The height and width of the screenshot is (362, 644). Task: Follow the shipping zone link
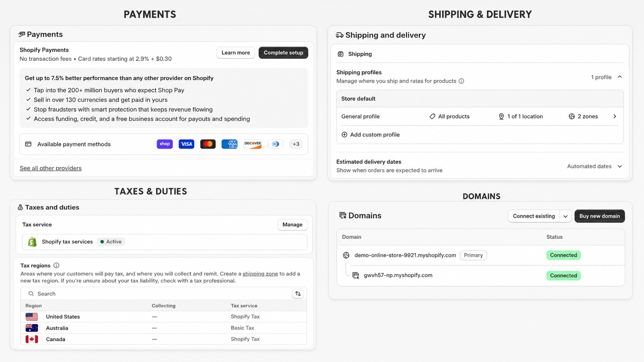click(260, 274)
